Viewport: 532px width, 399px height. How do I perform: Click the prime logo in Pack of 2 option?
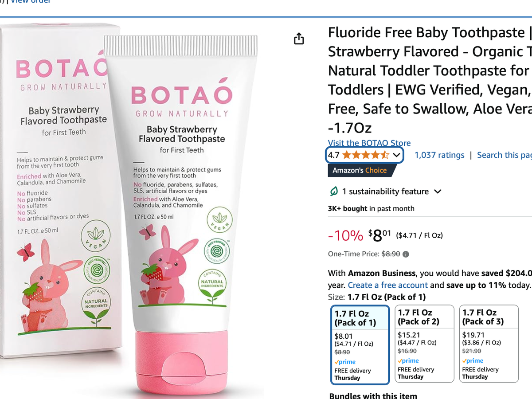pos(408,361)
